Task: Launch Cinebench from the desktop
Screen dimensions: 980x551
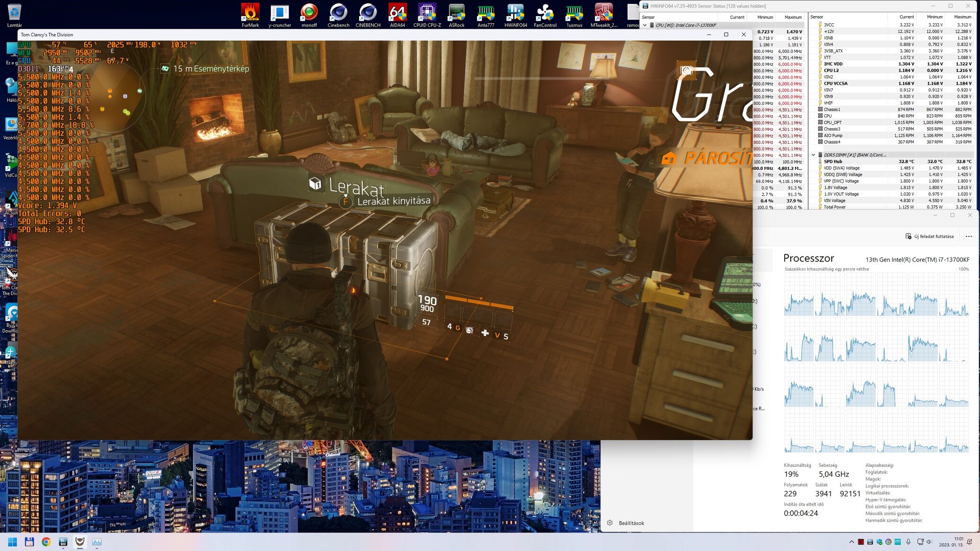Action: 338,15
